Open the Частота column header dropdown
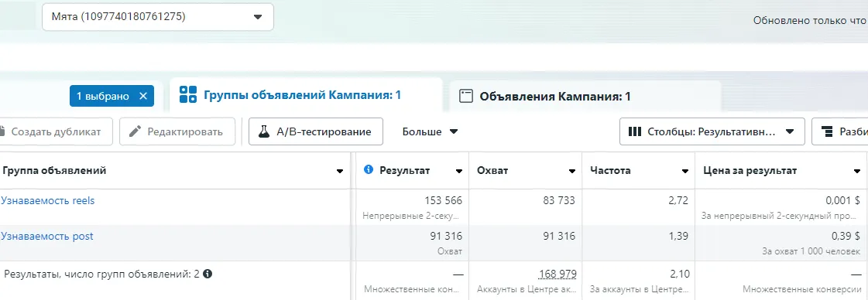This screenshot has height=300, width=868. [x=685, y=172]
